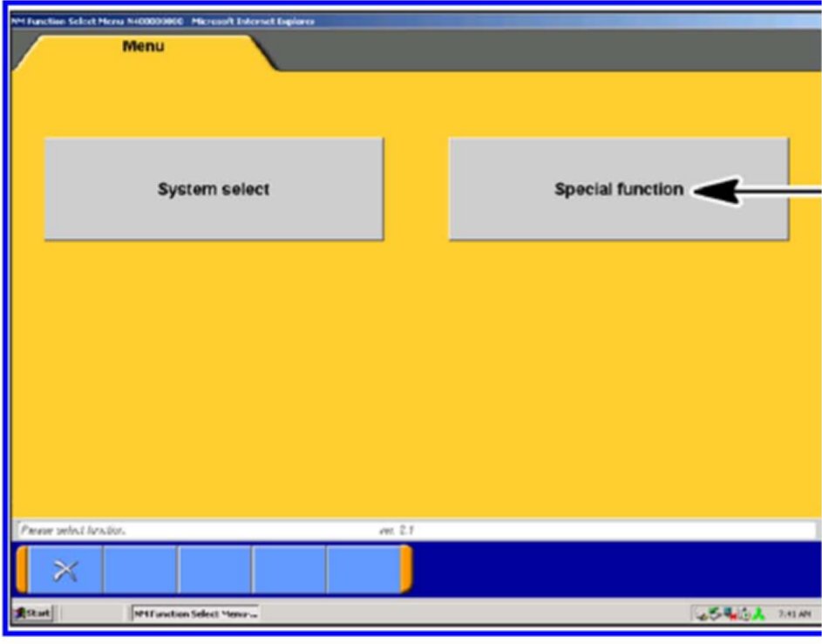The image size is (822, 644).
Task: Click the orange handle at toolbar's left end
Action: (x=22, y=570)
